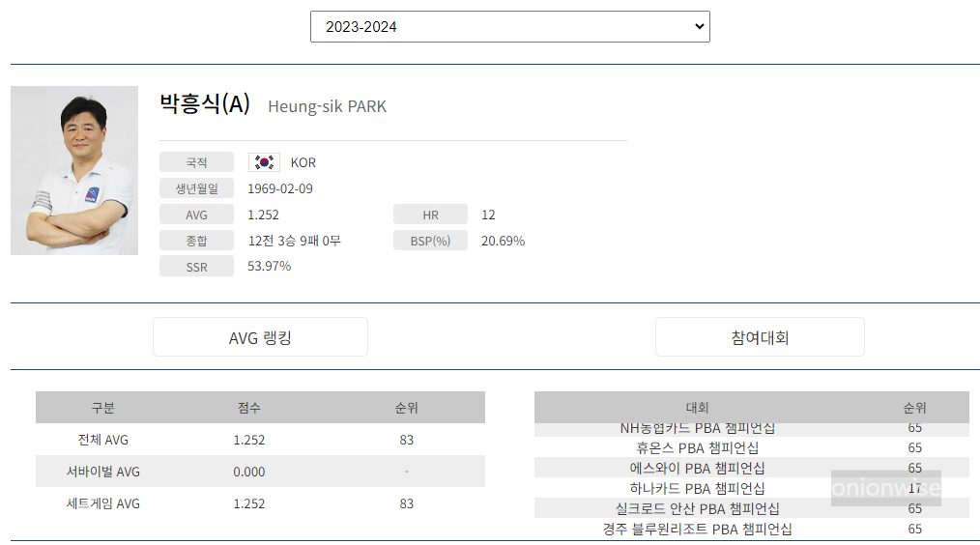Click the 전체 AVG row label
Image resolution: width=980 pixels, height=545 pixels.
click(x=103, y=440)
